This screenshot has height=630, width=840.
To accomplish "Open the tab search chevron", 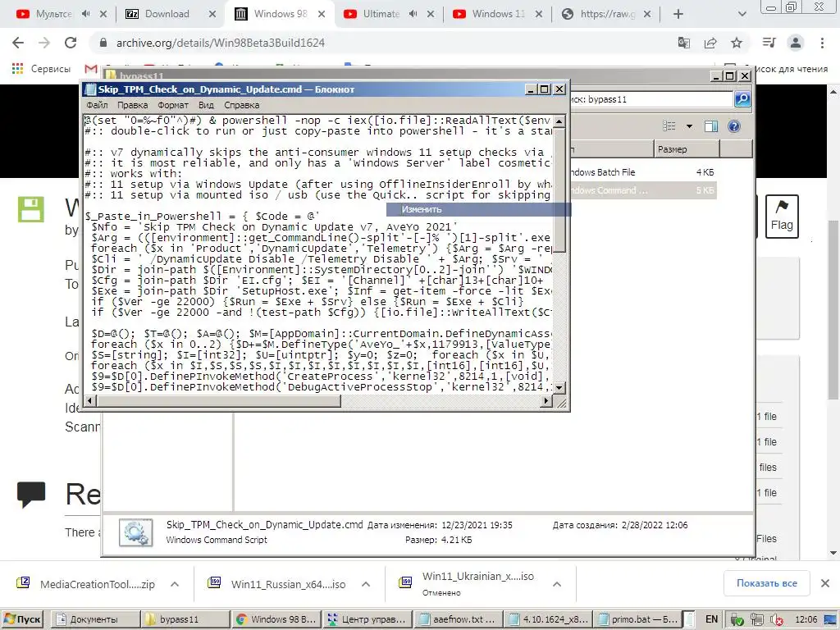I will click(x=742, y=14).
